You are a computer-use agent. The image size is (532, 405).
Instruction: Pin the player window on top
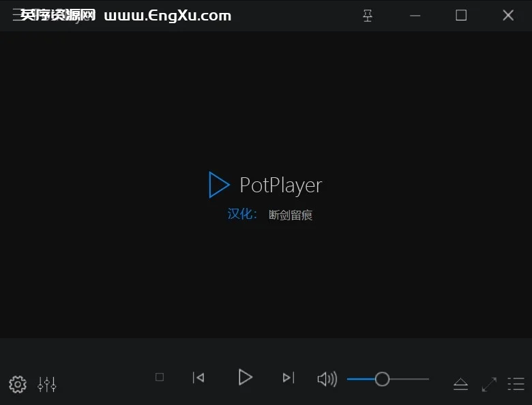point(368,16)
